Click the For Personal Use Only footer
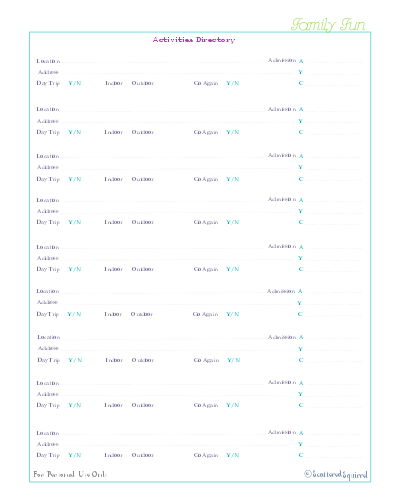This screenshot has height=500, width=400. (x=70, y=474)
